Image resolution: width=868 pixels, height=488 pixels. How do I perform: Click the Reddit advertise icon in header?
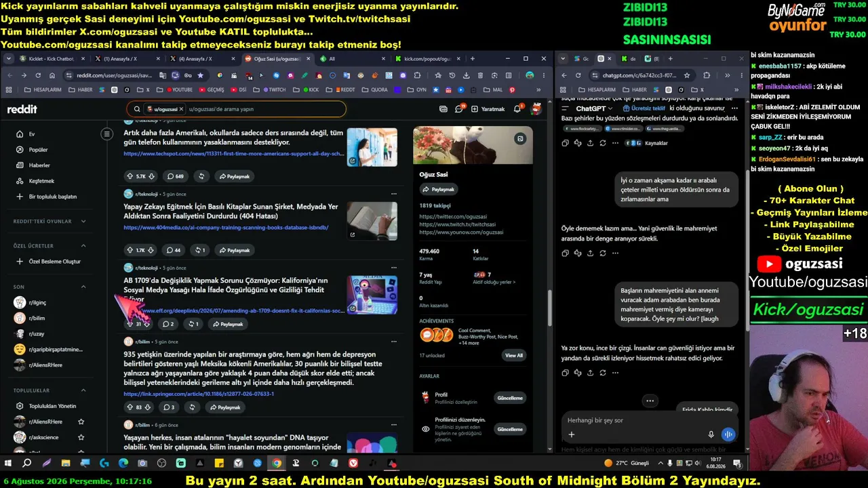point(443,108)
